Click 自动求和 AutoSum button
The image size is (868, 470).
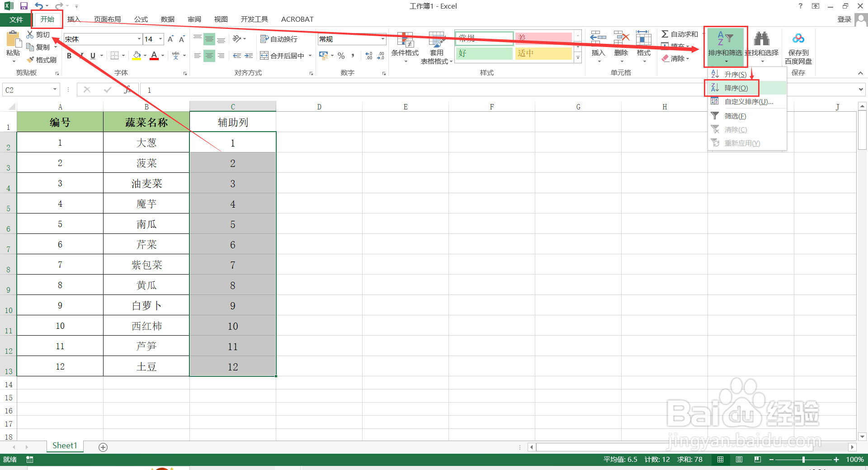click(679, 34)
